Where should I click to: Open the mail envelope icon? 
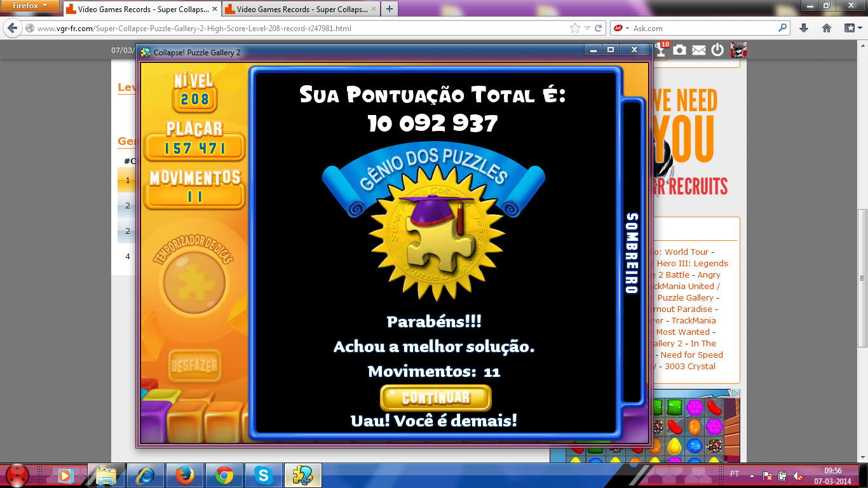pyautogui.click(x=699, y=50)
